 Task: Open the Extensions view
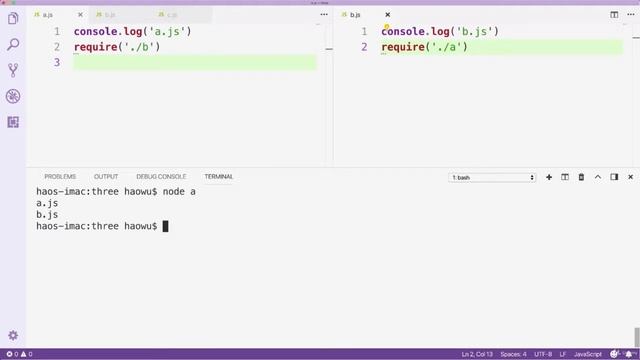pos(13,122)
